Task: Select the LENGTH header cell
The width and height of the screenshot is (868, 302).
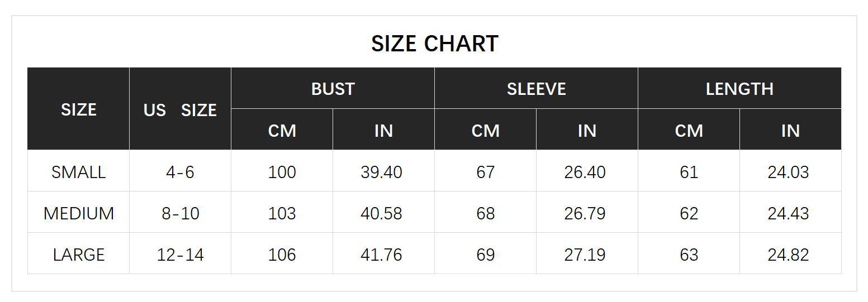Action: 739,89
